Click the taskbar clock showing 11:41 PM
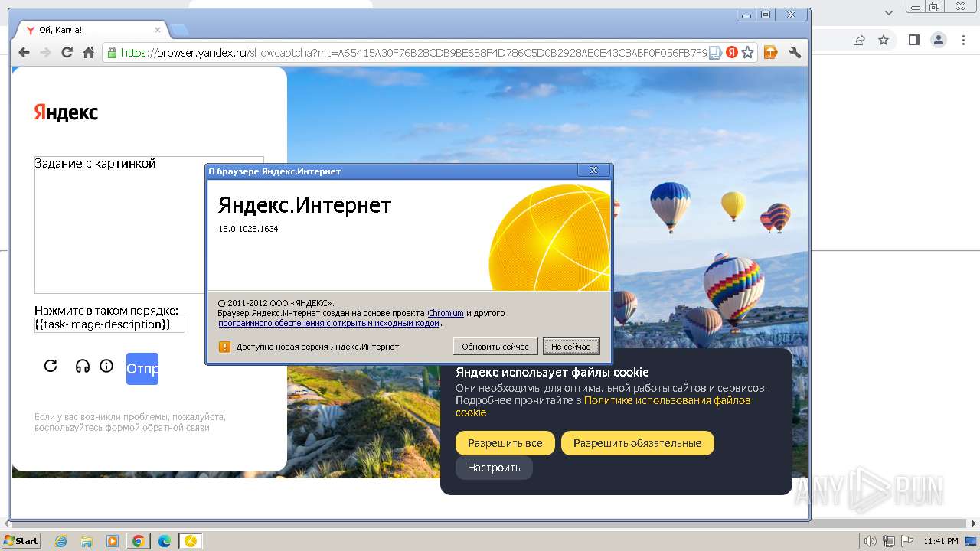This screenshot has height=551, width=980. (941, 541)
